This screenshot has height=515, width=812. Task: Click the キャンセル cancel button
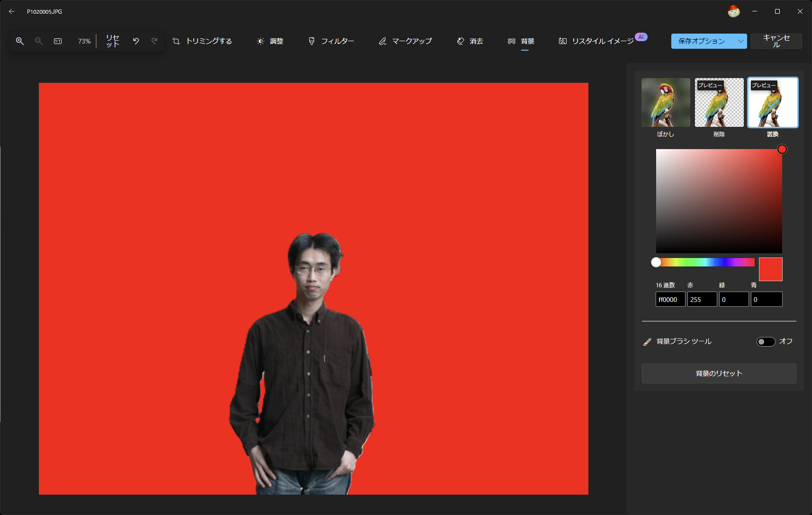point(776,41)
